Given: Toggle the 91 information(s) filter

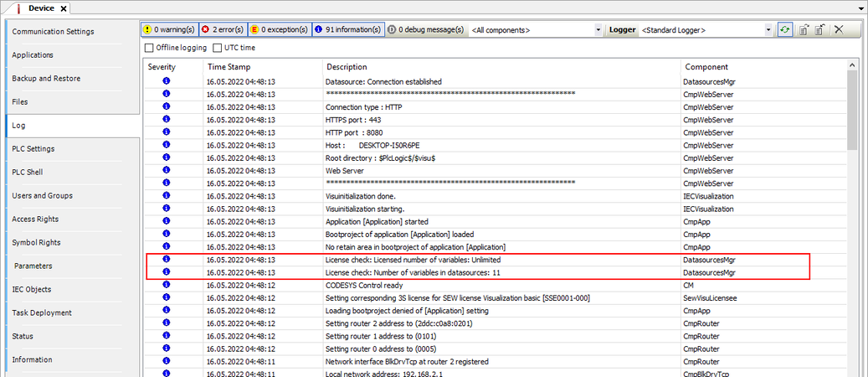Looking at the screenshot, I should [348, 29].
